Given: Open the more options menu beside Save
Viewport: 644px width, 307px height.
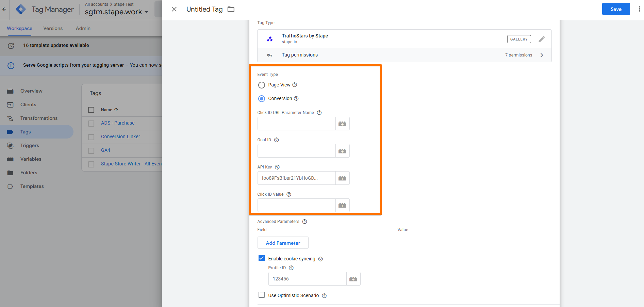Looking at the screenshot, I should point(639,9).
